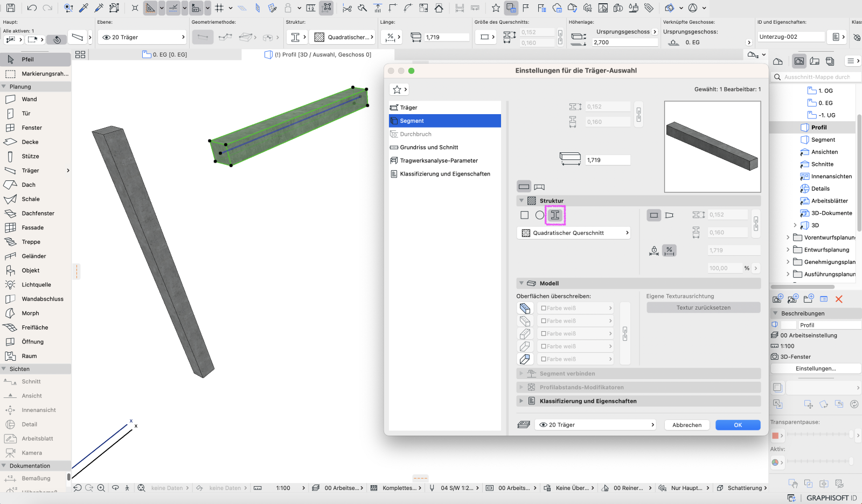
Task: Click the beam length field showing 1,719
Action: point(608,160)
